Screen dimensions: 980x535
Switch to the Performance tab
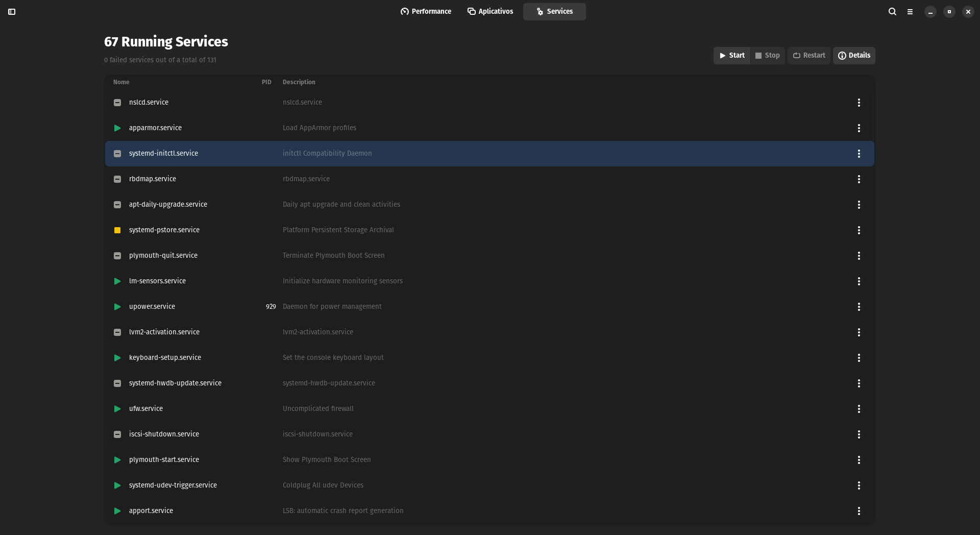426,11
